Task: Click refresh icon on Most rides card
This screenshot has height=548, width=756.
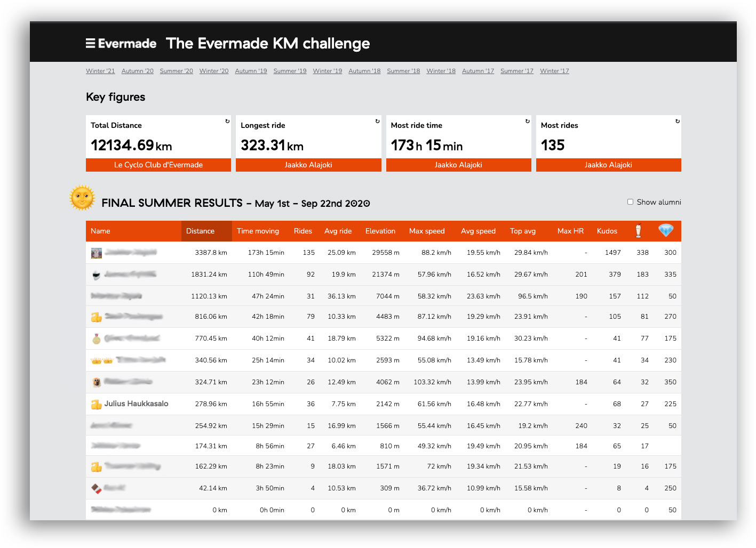Action: tap(678, 122)
